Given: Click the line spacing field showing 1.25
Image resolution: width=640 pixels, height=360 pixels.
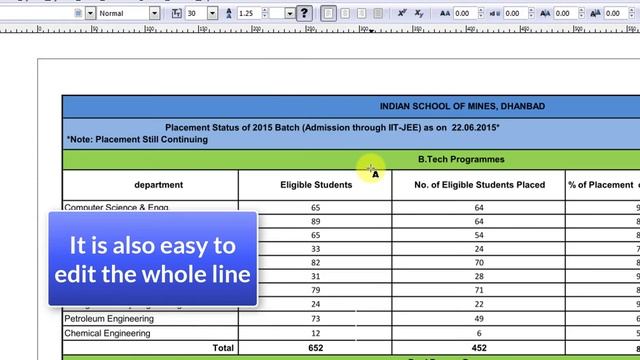Looking at the screenshot, I should coord(249,13).
